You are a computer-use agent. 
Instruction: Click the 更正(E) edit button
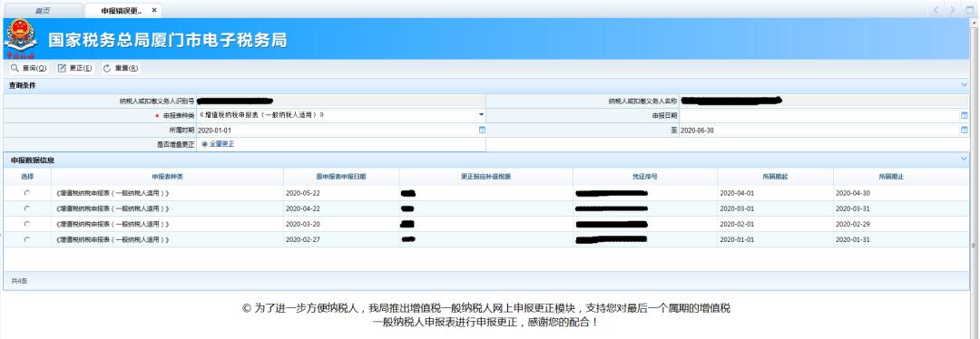click(x=75, y=68)
